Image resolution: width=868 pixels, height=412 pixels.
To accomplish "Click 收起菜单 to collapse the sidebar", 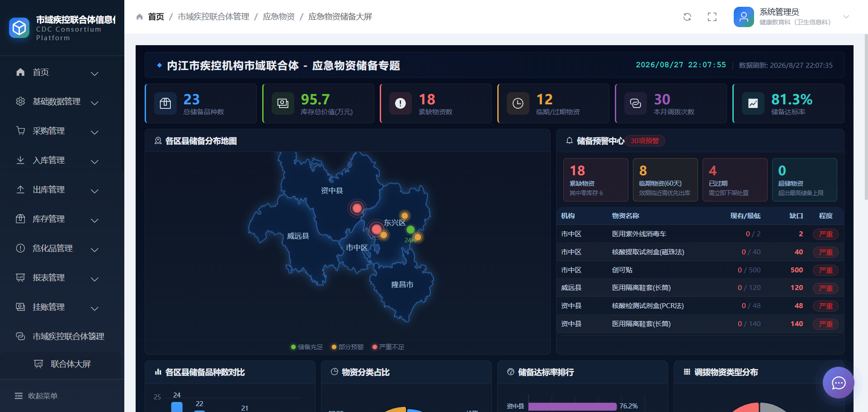I will (x=36, y=396).
